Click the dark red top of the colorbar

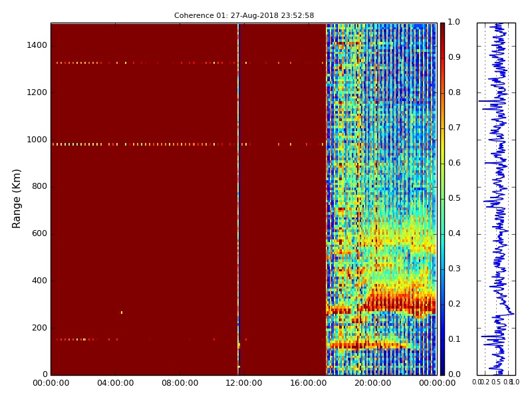pyautogui.click(x=442, y=29)
